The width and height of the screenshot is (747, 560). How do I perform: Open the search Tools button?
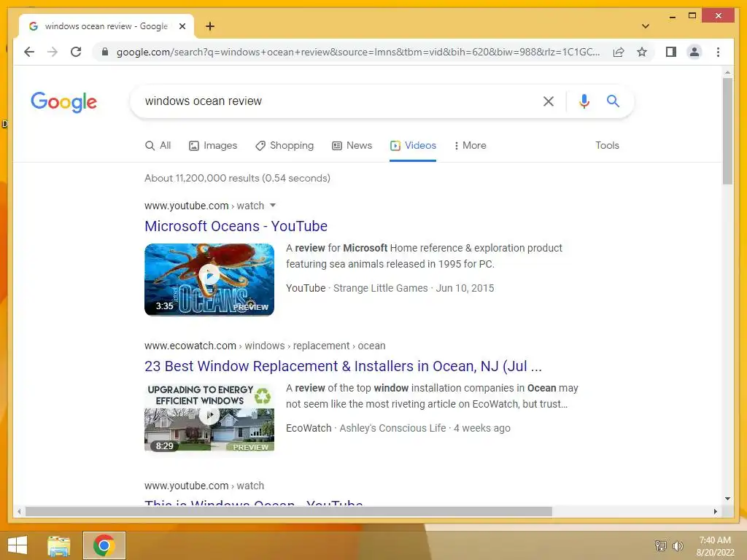[x=607, y=145]
